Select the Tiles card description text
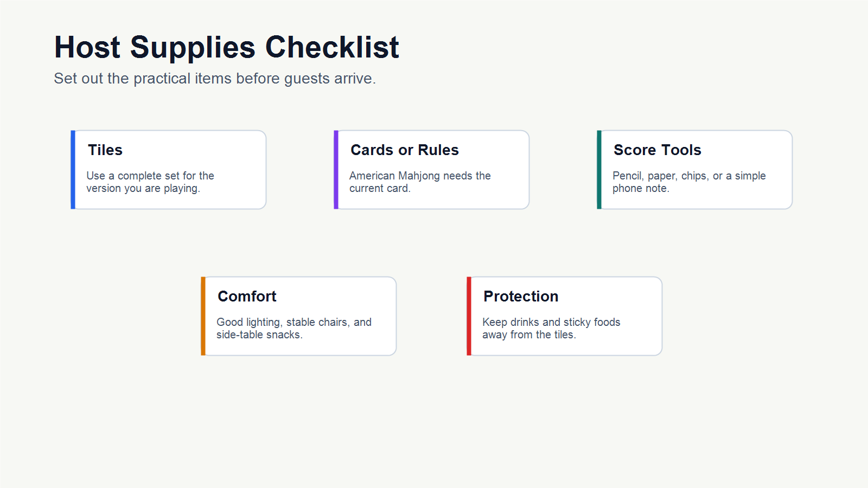 [150, 182]
